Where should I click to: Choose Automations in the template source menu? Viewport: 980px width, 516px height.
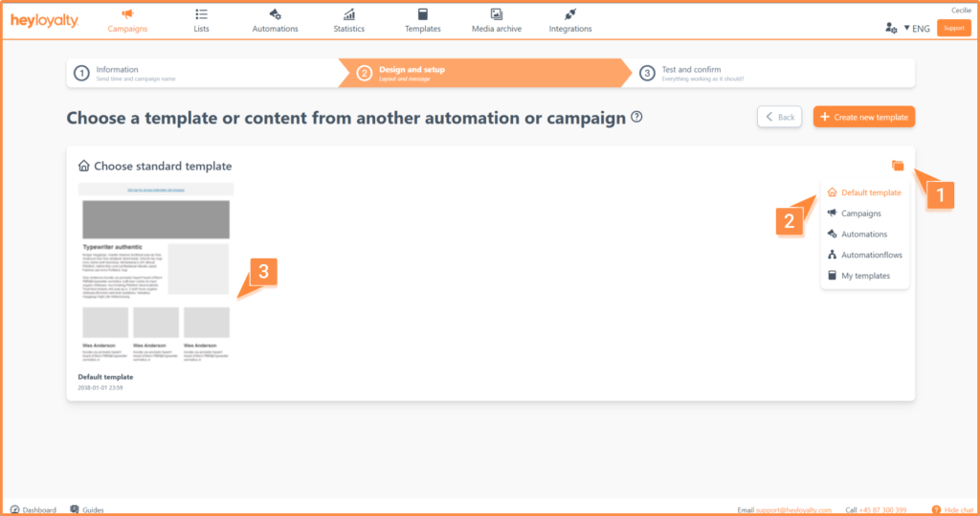863,235
